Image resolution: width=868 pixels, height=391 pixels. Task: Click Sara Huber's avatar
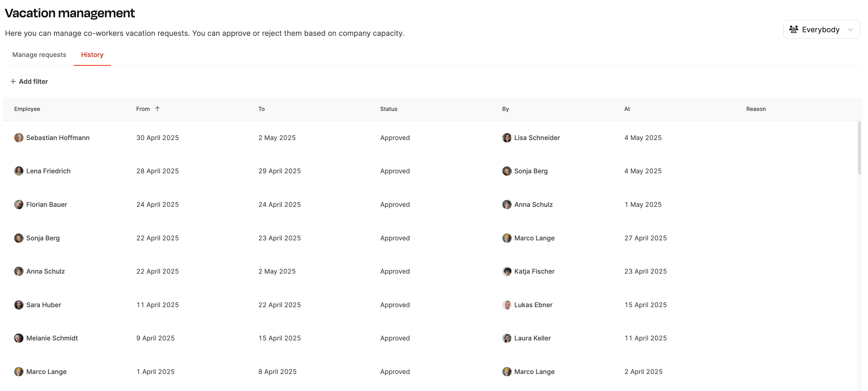[19, 305]
